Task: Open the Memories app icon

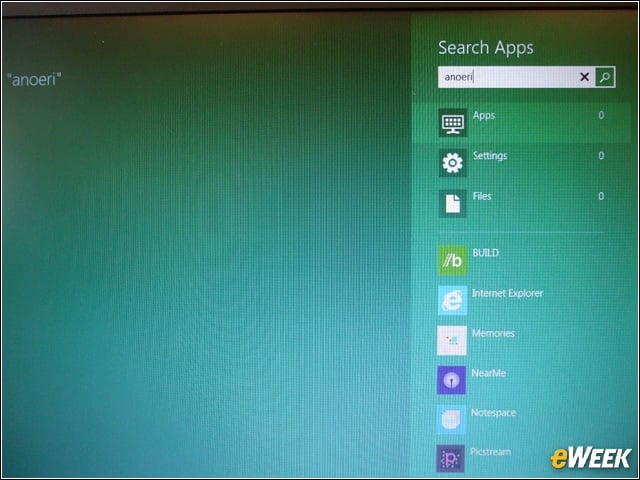Action: (452, 340)
